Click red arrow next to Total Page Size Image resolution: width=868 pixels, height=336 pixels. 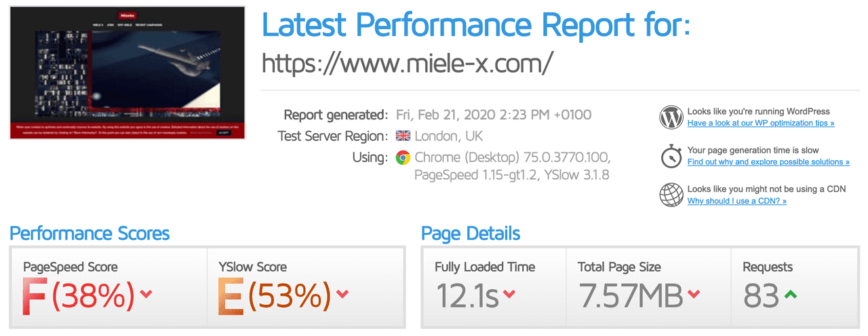694,294
